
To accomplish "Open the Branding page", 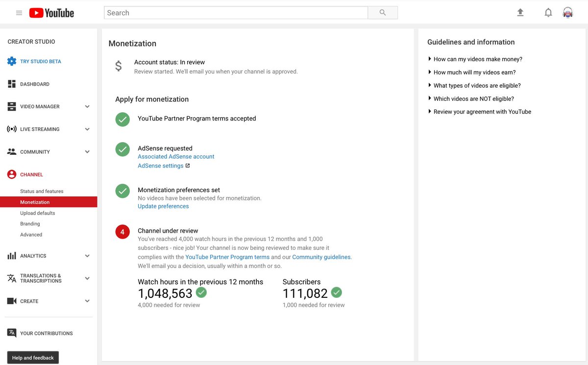I will (x=30, y=224).
